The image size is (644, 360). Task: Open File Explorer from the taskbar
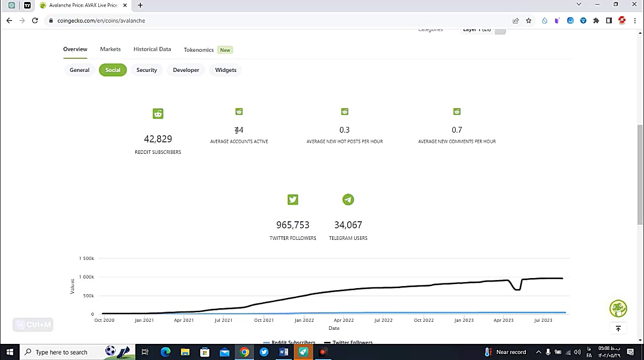click(x=185, y=352)
